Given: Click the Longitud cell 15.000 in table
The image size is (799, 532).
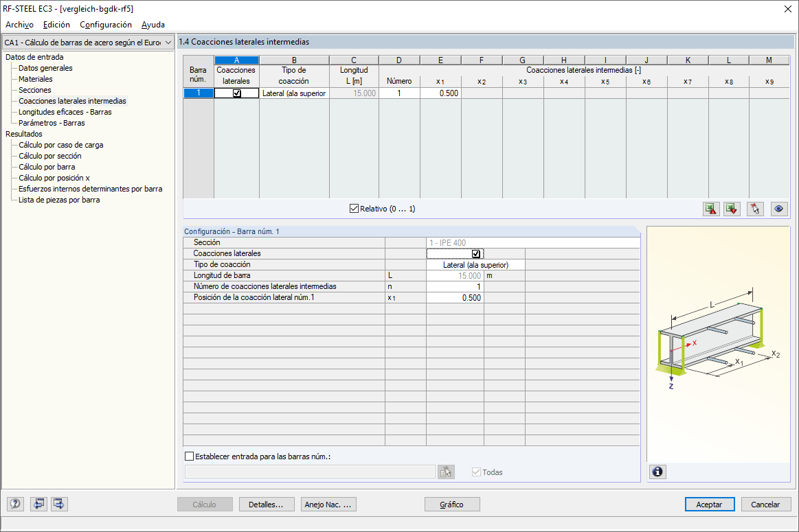Looking at the screenshot, I should (354, 93).
